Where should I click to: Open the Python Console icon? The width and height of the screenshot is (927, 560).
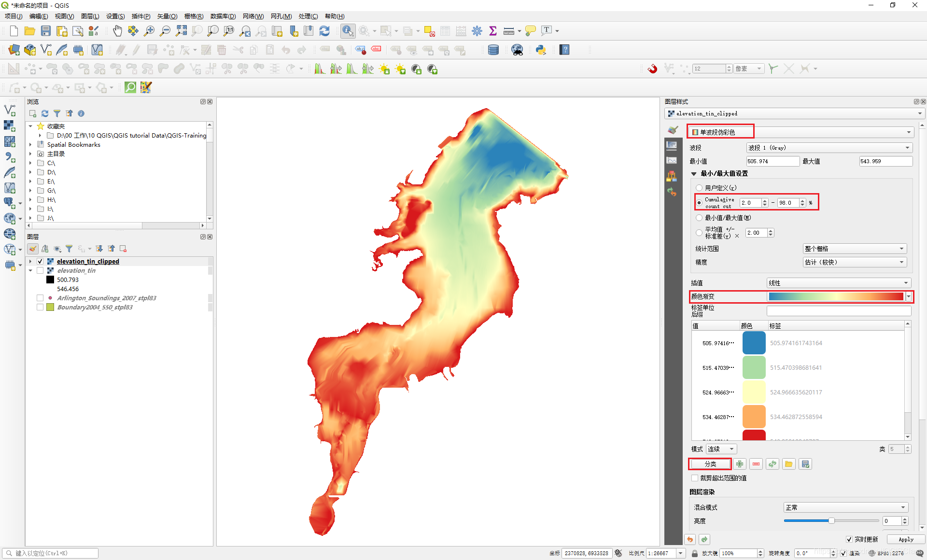pyautogui.click(x=541, y=50)
